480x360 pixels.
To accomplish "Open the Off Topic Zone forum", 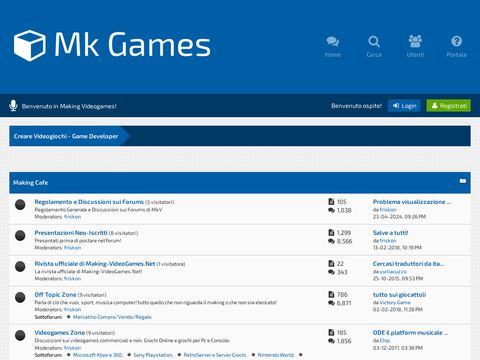I will click(55, 295).
